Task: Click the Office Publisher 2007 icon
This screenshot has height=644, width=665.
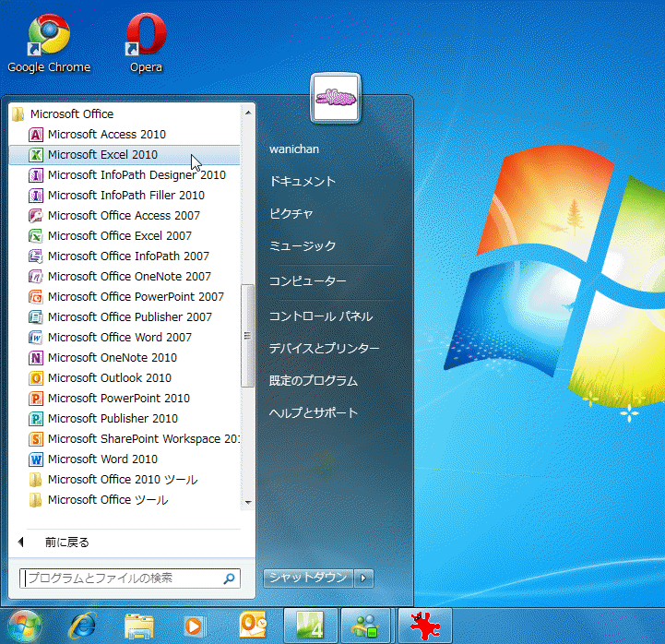Action: point(36,316)
